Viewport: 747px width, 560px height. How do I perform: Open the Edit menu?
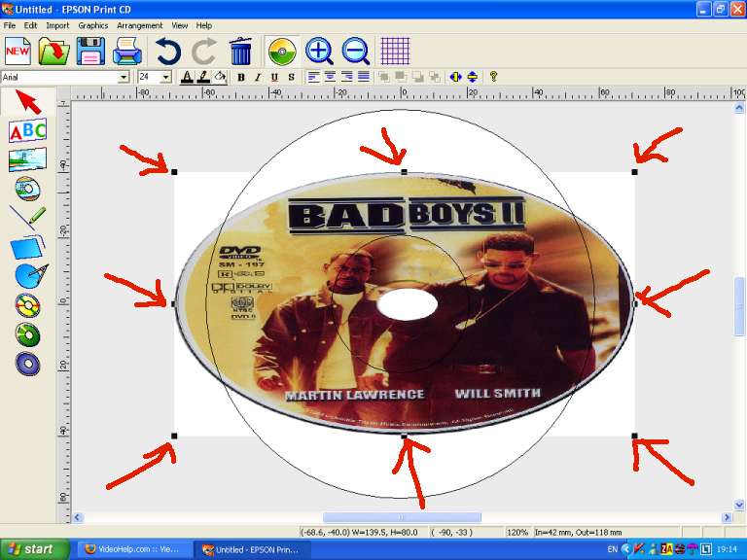[30, 25]
